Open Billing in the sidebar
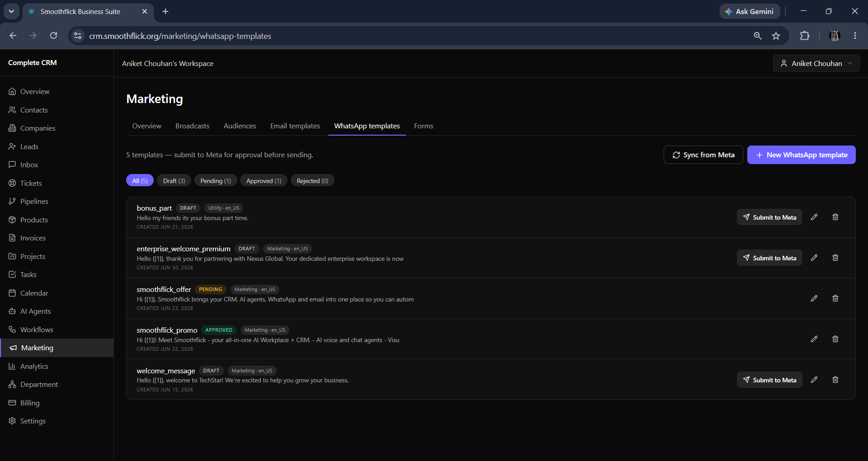868x461 pixels. click(57, 403)
